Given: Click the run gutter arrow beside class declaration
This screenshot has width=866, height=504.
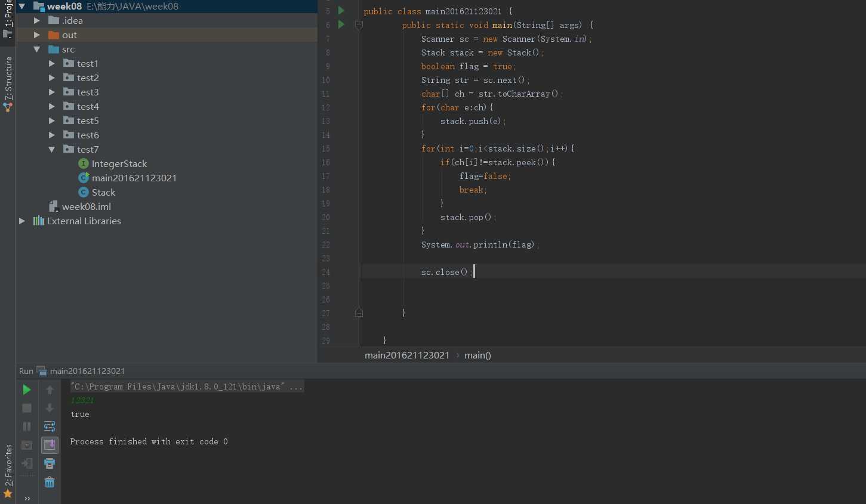Looking at the screenshot, I should [341, 11].
